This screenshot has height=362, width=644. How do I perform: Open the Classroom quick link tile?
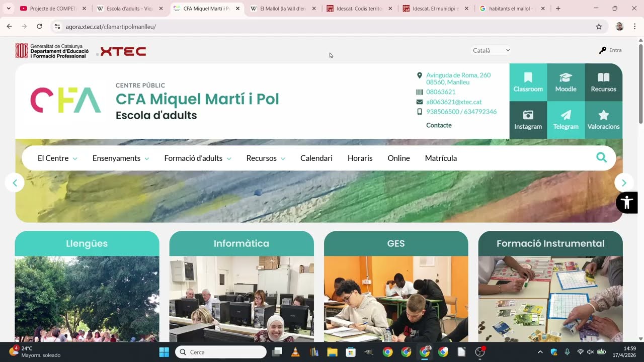tap(528, 82)
